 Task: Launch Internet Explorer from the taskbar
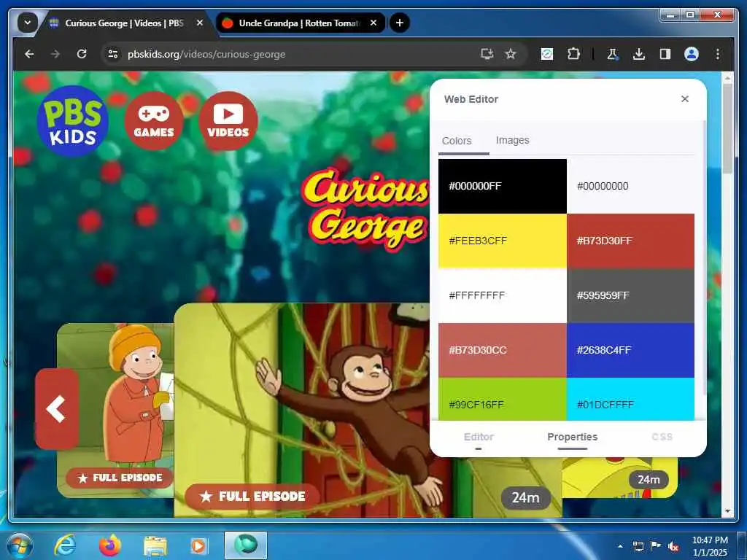(65, 545)
